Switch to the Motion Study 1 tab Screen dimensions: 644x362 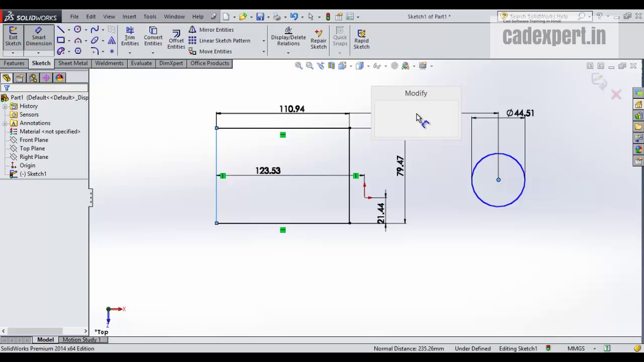pos(82,340)
